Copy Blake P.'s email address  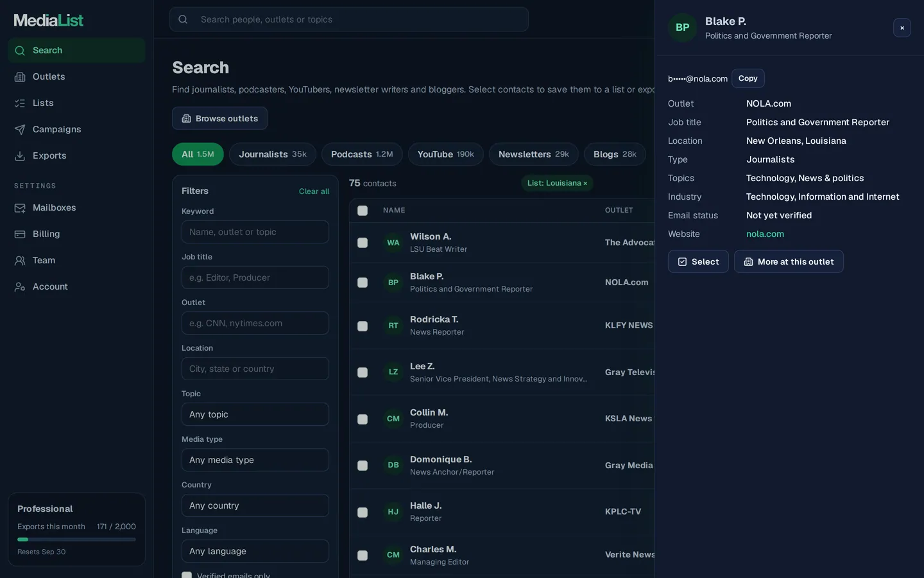(x=748, y=78)
